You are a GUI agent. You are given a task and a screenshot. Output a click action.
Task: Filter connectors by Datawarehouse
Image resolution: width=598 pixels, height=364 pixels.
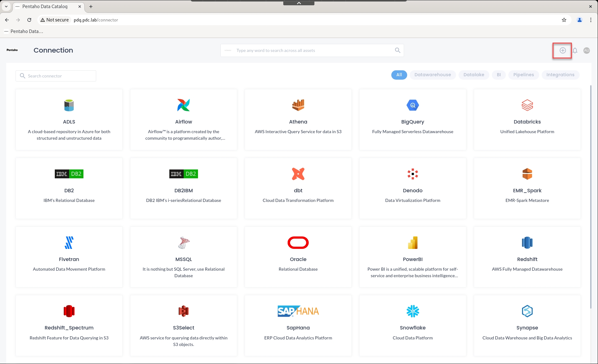tap(432, 75)
